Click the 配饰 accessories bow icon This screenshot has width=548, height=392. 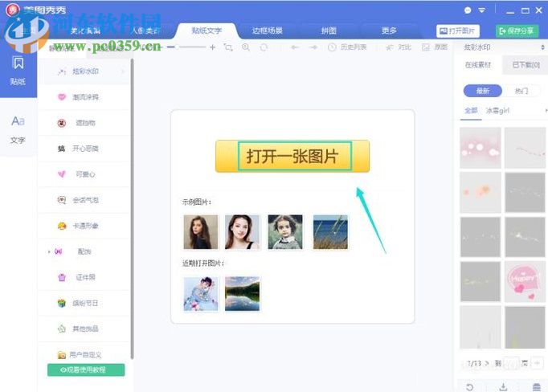pyautogui.click(x=58, y=251)
